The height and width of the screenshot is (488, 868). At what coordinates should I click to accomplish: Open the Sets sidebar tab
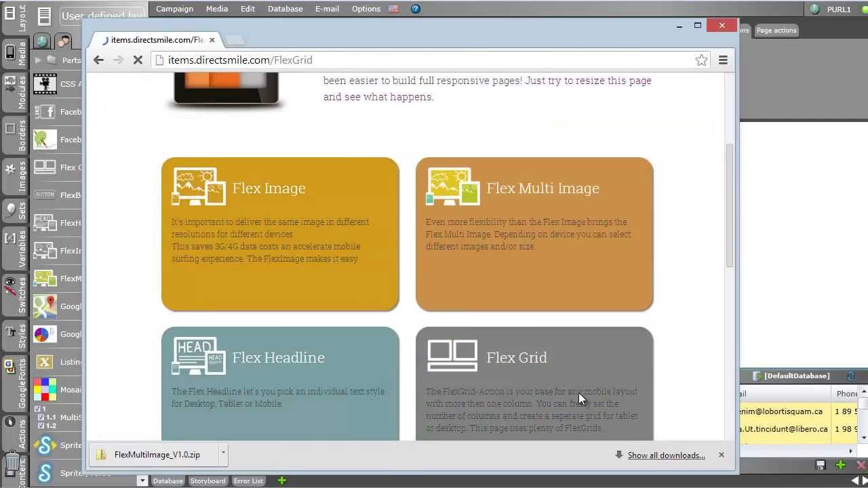pos(15,211)
